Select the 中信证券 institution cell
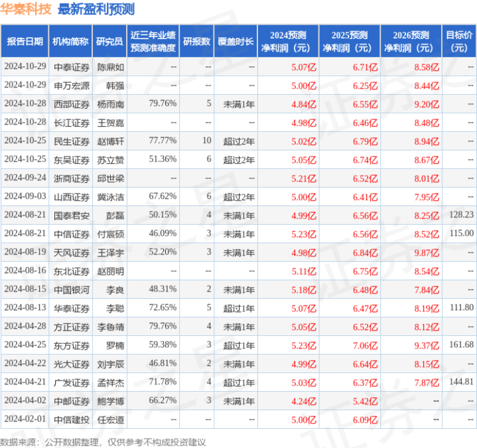 [x=72, y=234]
